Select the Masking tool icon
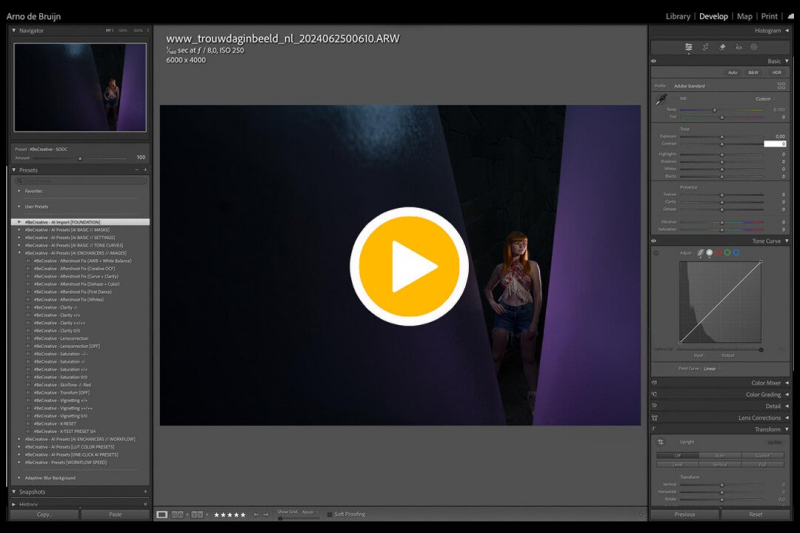This screenshot has height=533, width=800. coord(754,47)
